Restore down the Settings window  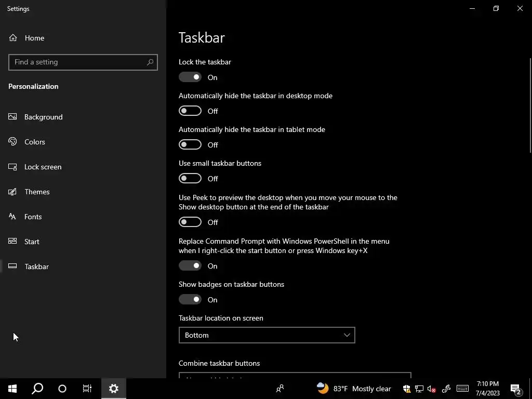[496, 8]
